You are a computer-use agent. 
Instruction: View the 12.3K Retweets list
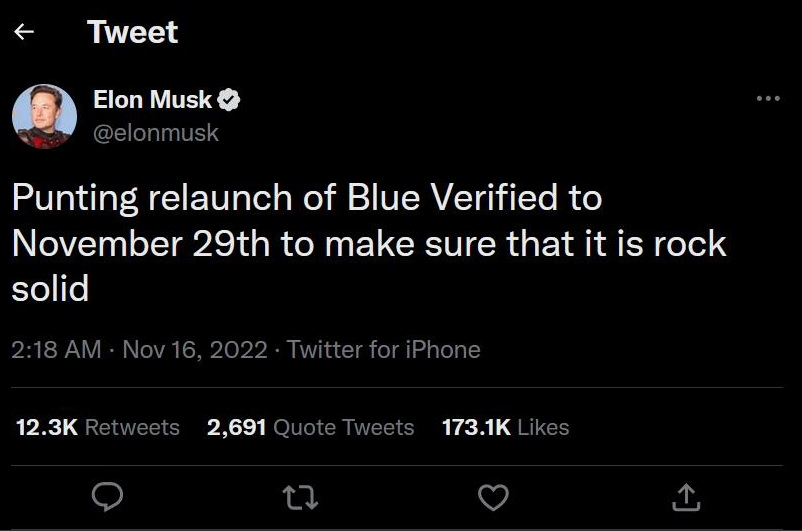pyautogui.click(x=98, y=427)
